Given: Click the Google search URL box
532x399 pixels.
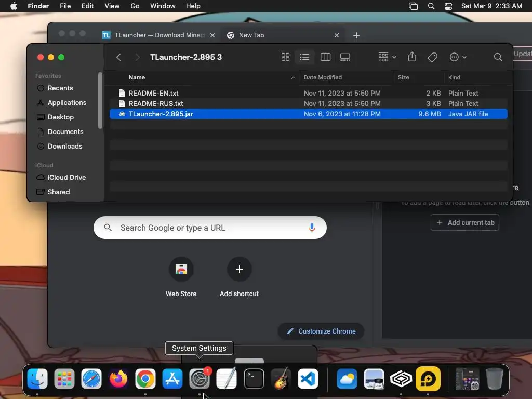Looking at the screenshot, I should coord(210,228).
